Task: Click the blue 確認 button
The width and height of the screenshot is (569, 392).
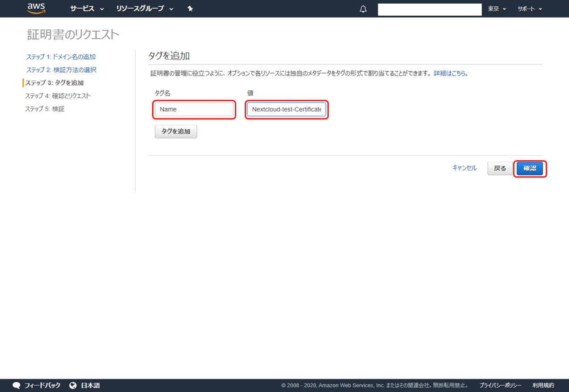Action: pyautogui.click(x=530, y=168)
